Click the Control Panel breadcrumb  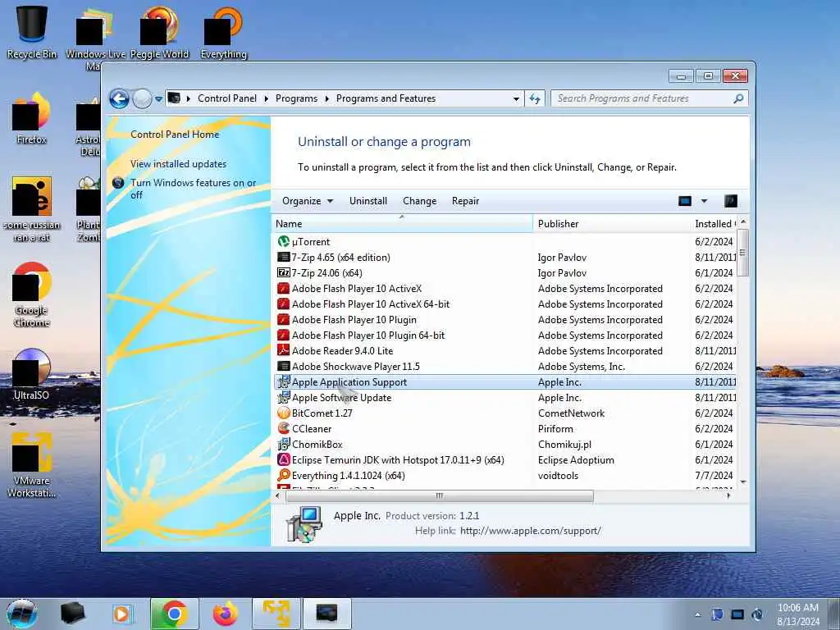pos(227,98)
